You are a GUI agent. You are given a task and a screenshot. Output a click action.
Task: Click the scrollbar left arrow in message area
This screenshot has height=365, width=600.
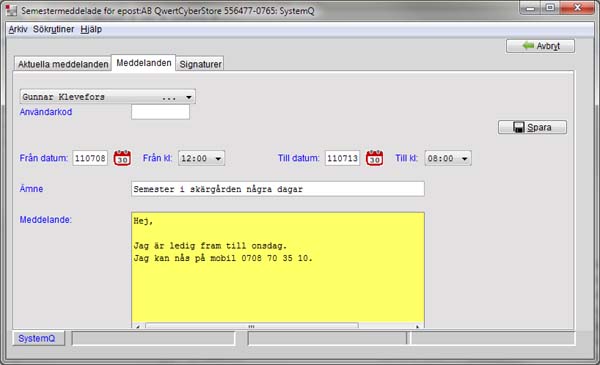tap(138, 326)
